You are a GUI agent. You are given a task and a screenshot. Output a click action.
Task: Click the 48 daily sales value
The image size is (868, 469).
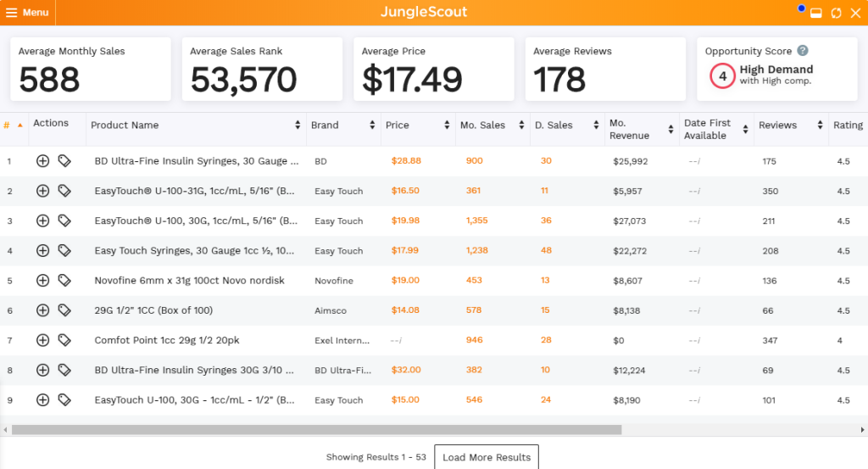coord(546,250)
